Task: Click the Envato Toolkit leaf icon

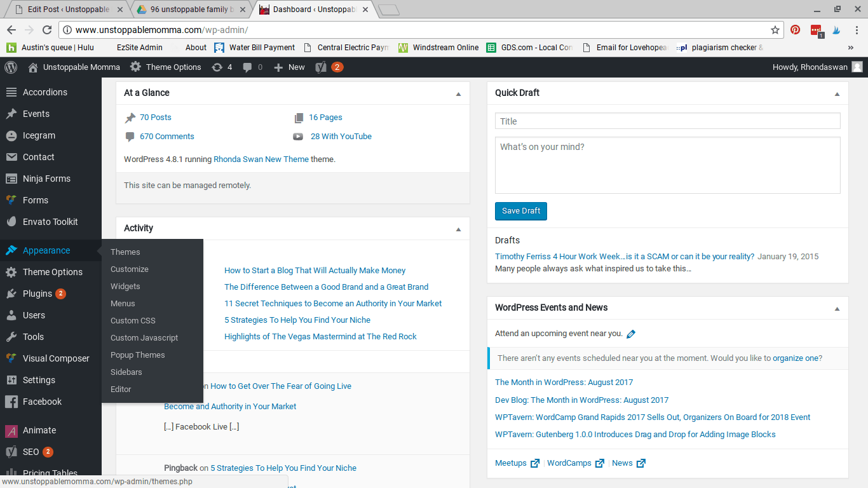Action: pos(11,222)
